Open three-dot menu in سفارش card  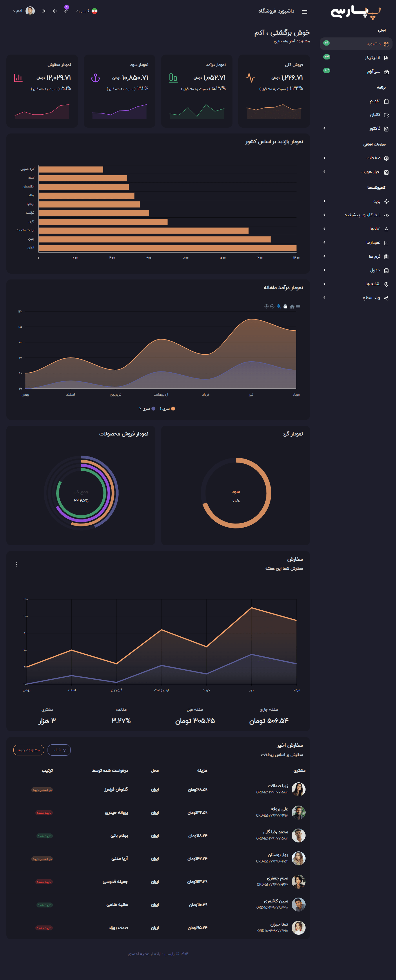pos(16,564)
